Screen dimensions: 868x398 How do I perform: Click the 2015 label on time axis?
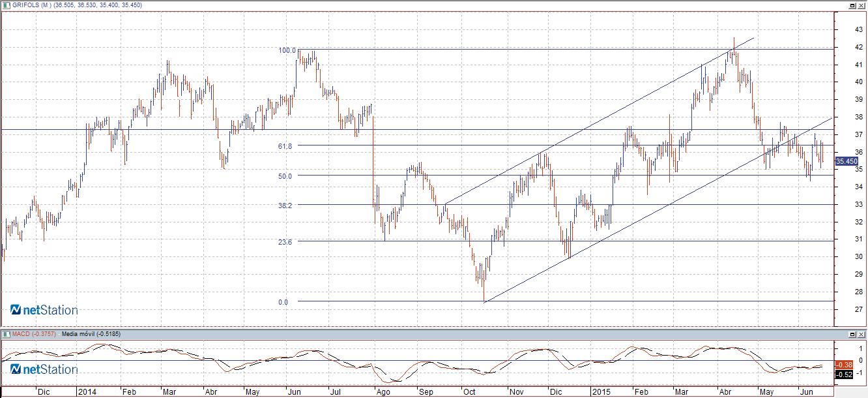click(x=601, y=393)
